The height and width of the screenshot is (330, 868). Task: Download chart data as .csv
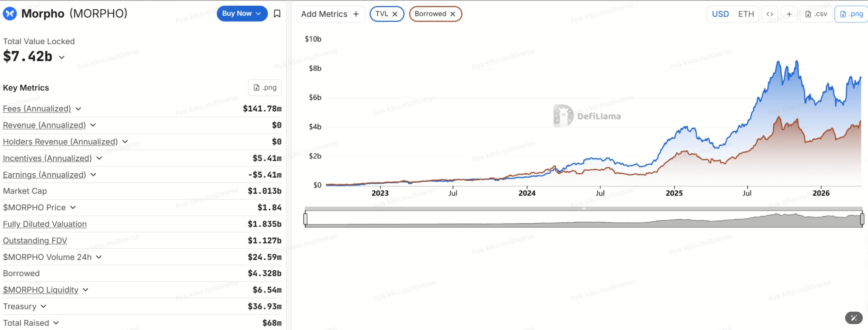point(816,14)
